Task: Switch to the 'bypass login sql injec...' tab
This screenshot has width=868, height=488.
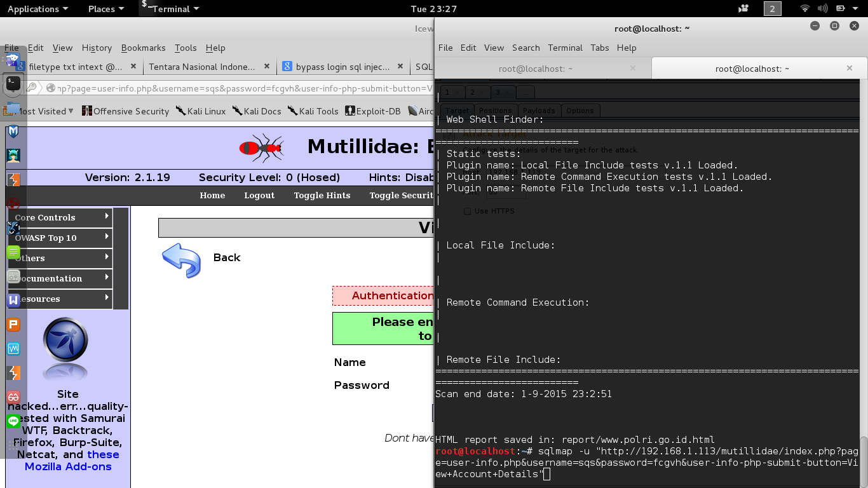Action: 343,66
